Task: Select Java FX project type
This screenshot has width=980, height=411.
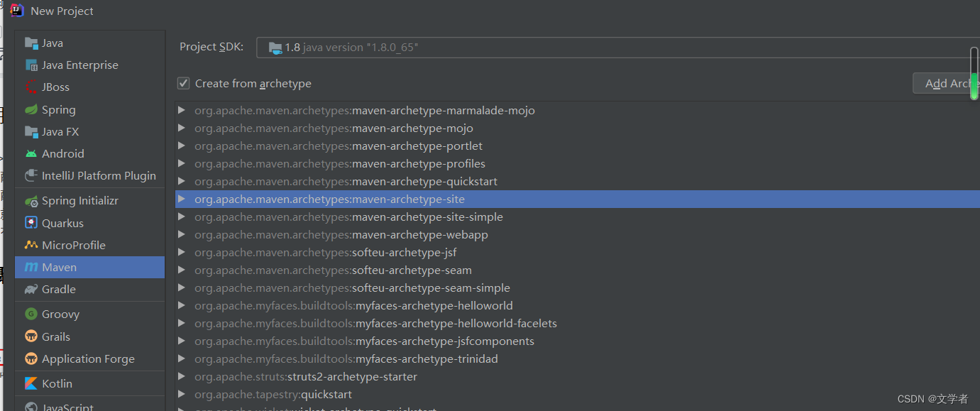Action: pos(90,131)
